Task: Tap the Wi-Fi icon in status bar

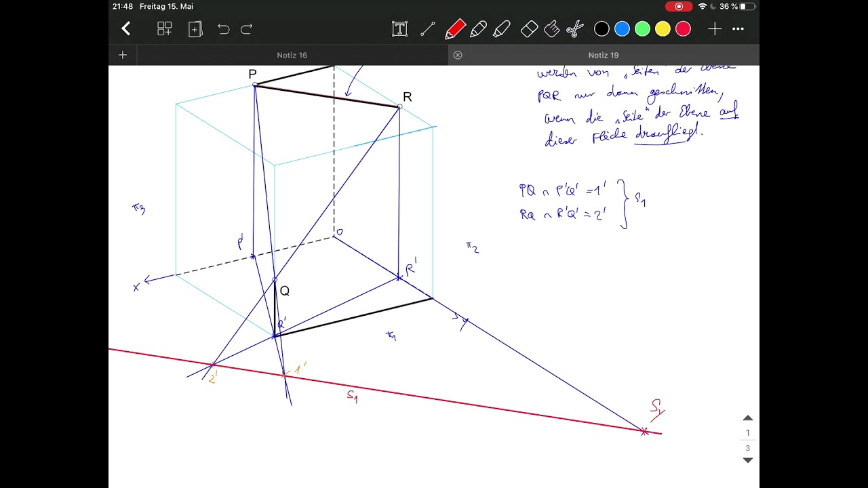Action: tap(703, 6)
